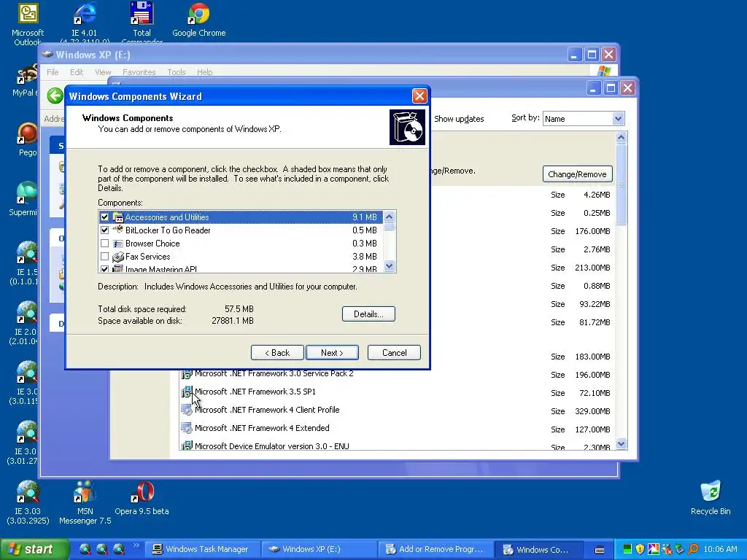Select Microsoft .NET Framework 3.5 SP1 entry
The image size is (747, 560).
pyautogui.click(x=255, y=392)
